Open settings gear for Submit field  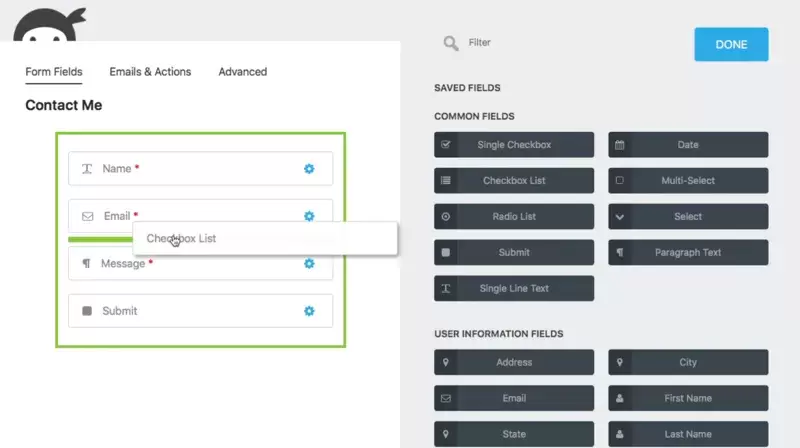(x=309, y=311)
